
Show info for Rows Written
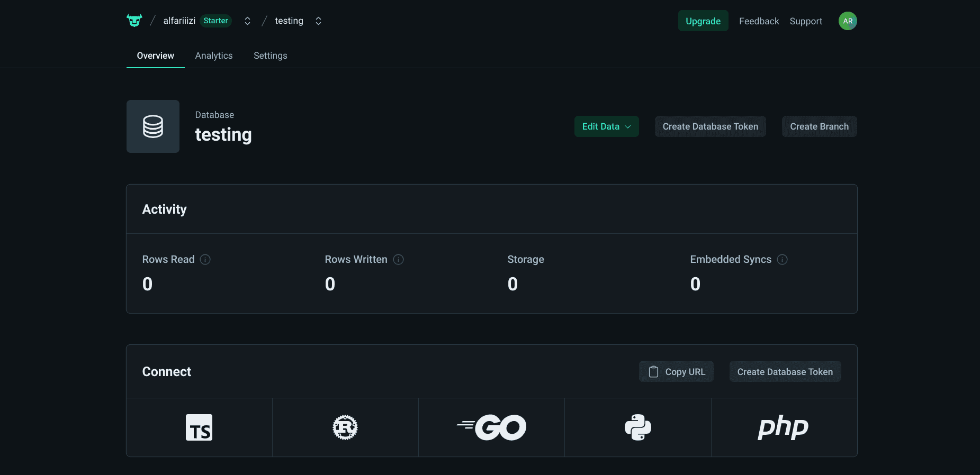coord(399,259)
